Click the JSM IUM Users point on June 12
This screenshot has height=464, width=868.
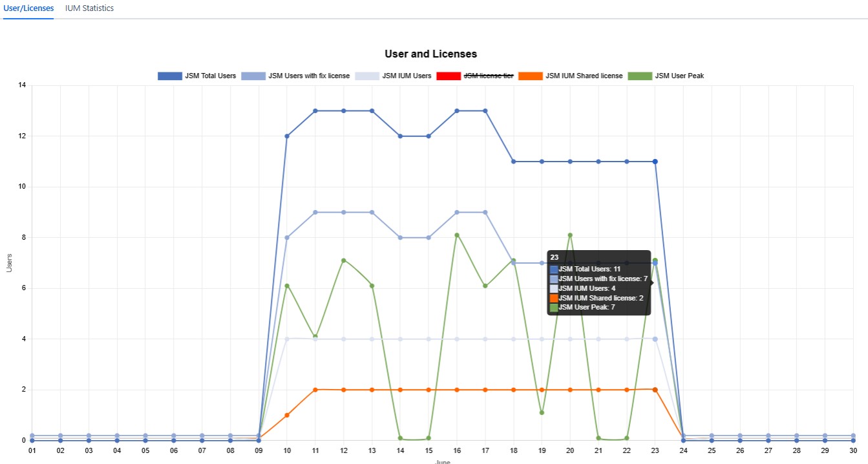pos(343,339)
